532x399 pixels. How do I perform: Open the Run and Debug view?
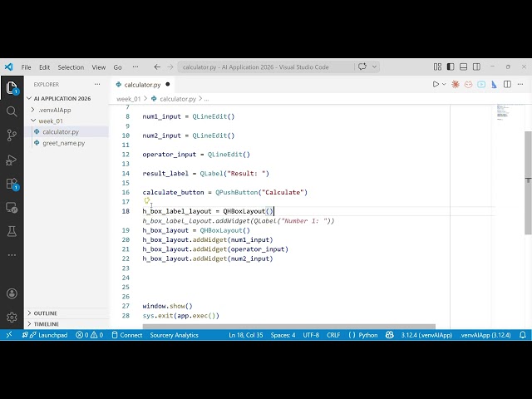(x=12, y=160)
